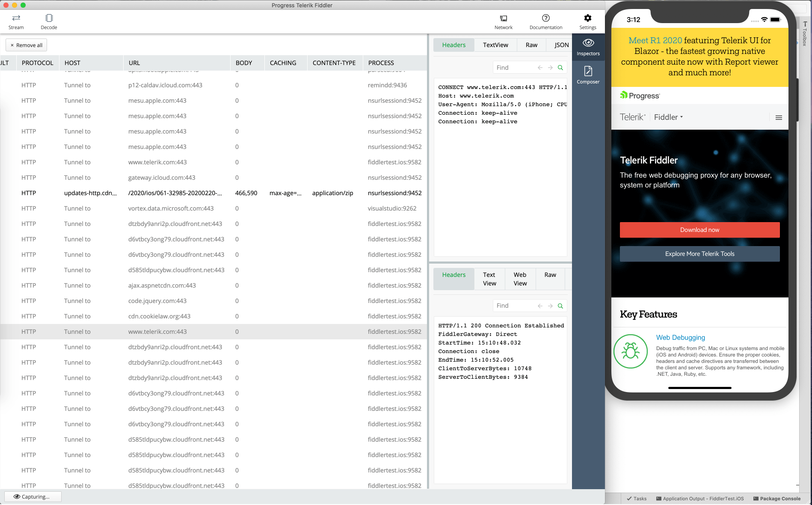This screenshot has width=812, height=505.
Task: Open the Documentation help icon
Action: pos(546,22)
